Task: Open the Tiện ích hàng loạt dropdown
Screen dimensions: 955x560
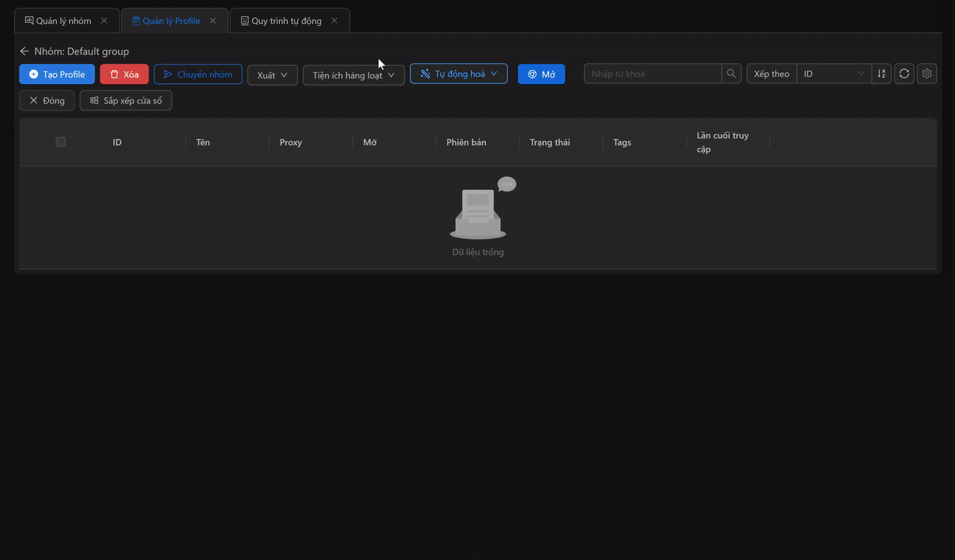Action: tap(353, 75)
